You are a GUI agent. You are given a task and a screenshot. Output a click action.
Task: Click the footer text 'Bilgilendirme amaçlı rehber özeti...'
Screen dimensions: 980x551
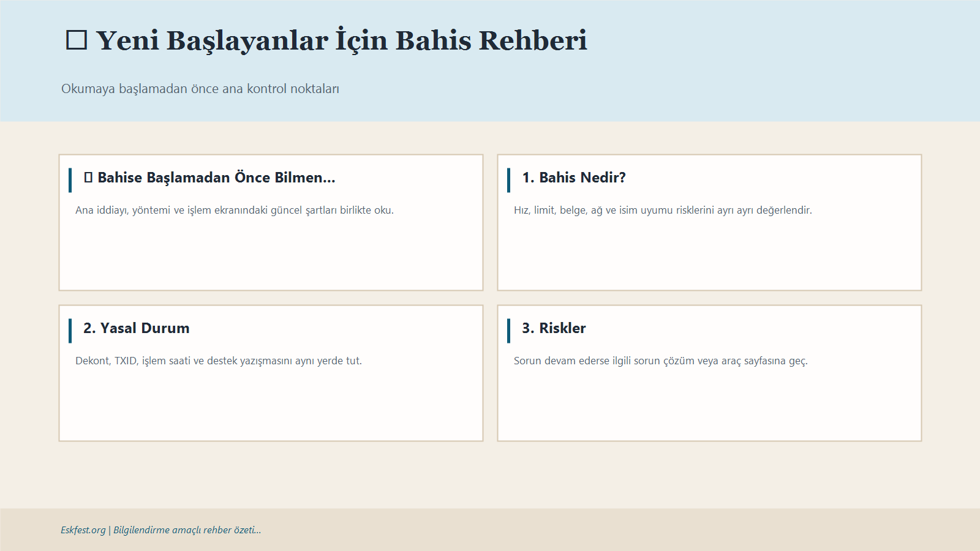(187, 530)
